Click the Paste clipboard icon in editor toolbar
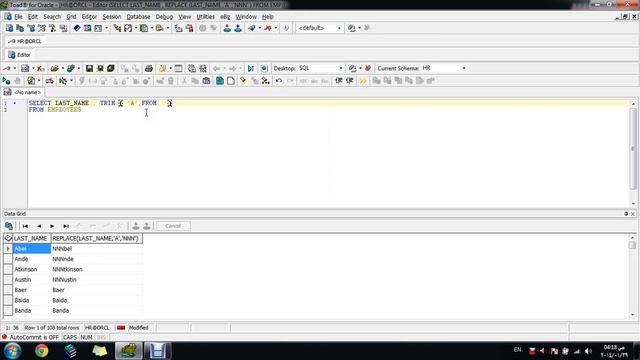 206,81
